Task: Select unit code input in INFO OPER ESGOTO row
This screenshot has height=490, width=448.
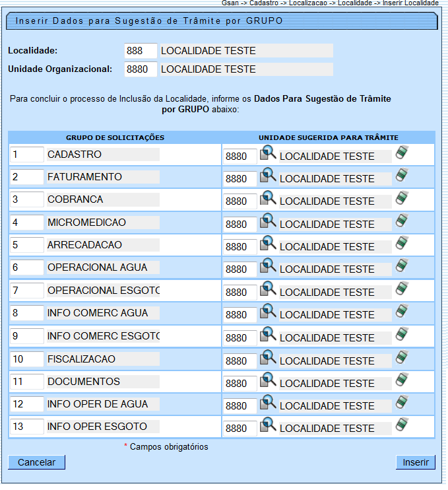Action: coord(239,429)
